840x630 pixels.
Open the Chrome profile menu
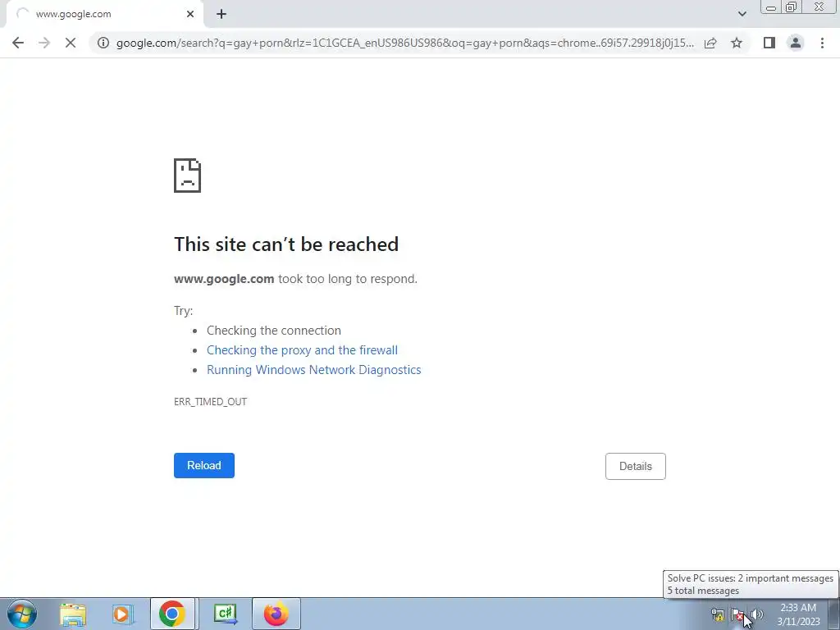[x=796, y=43]
